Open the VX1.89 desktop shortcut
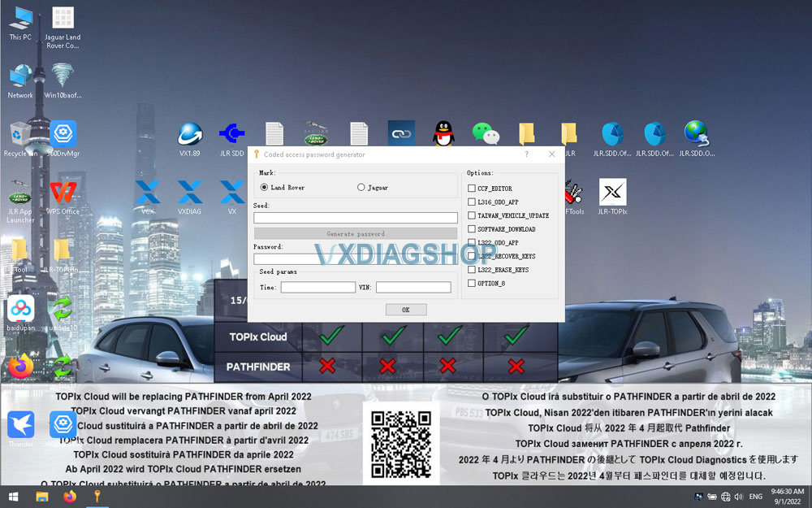The image size is (812, 508). click(189, 139)
